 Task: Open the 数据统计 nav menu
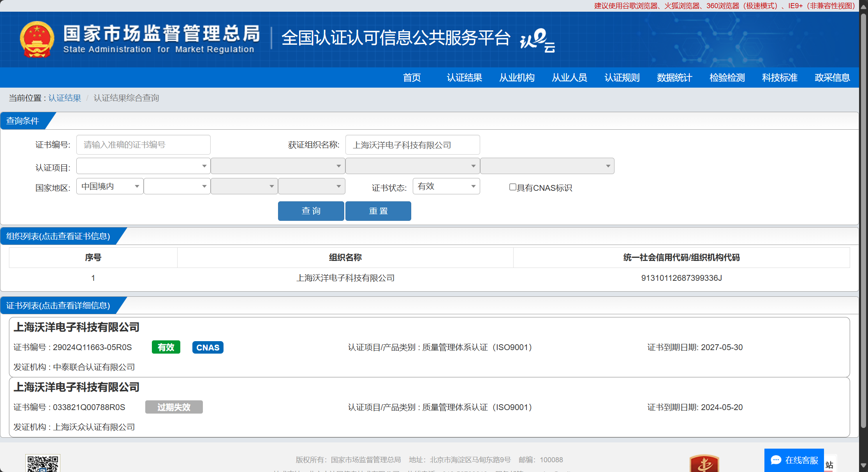point(674,77)
